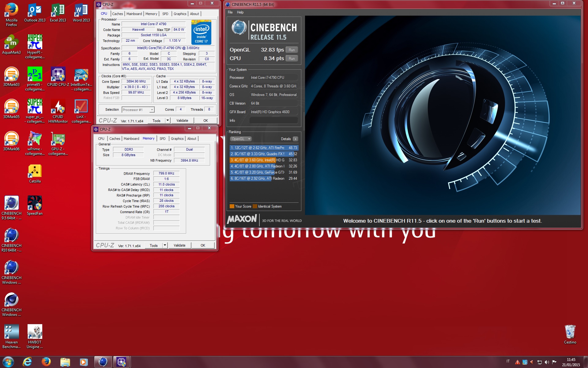Select CINEBENCH R10 64Bit desktop icon

coord(12,240)
